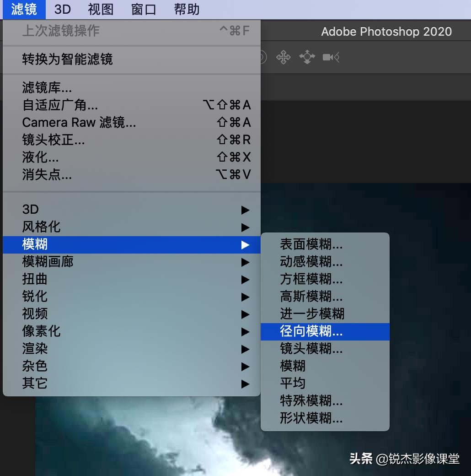Launch Camera Raw 滤镜
The width and height of the screenshot is (471, 476).
pyautogui.click(x=79, y=122)
